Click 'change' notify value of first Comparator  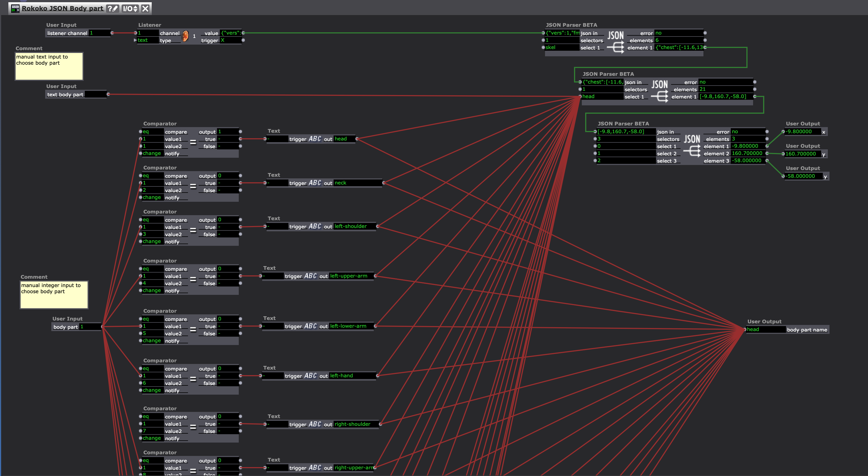pyautogui.click(x=152, y=154)
